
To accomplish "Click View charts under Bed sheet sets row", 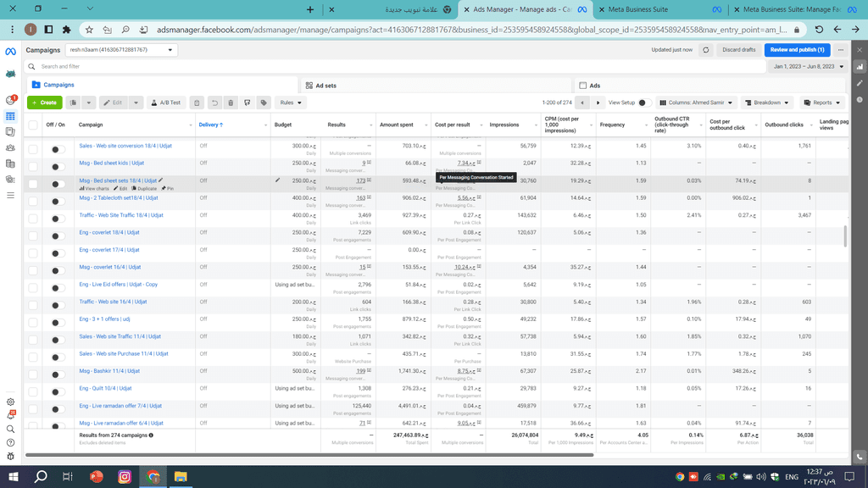I will point(94,189).
